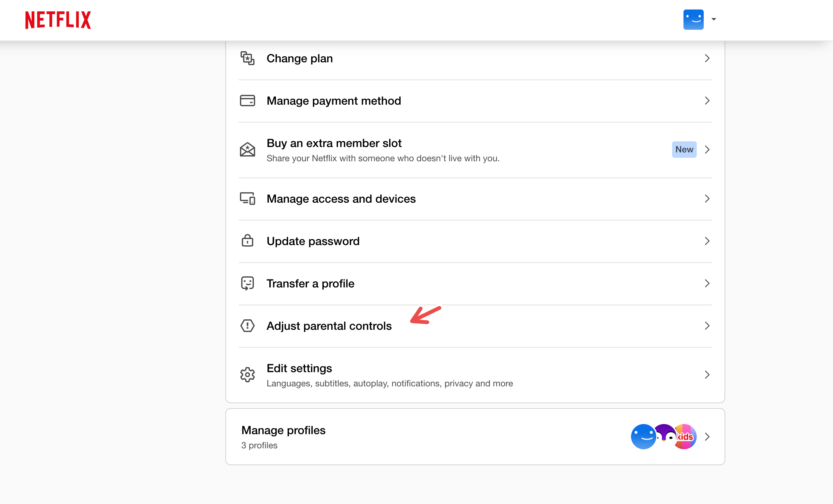Open Update password

point(475,241)
